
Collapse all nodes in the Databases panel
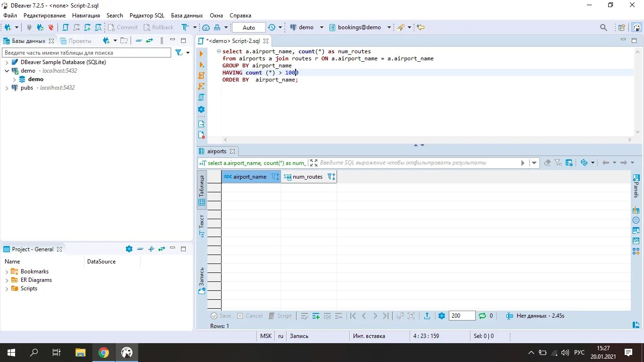(x=139, y=41)
